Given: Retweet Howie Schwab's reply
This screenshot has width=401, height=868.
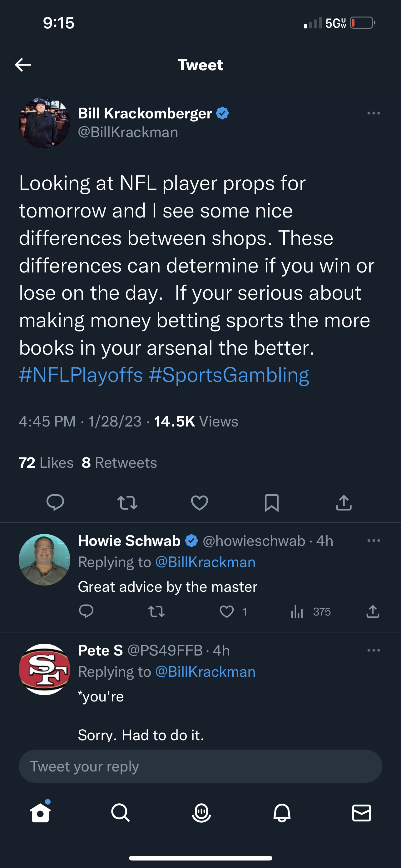Looking at the screenshot, I should (x=156, y=611).
